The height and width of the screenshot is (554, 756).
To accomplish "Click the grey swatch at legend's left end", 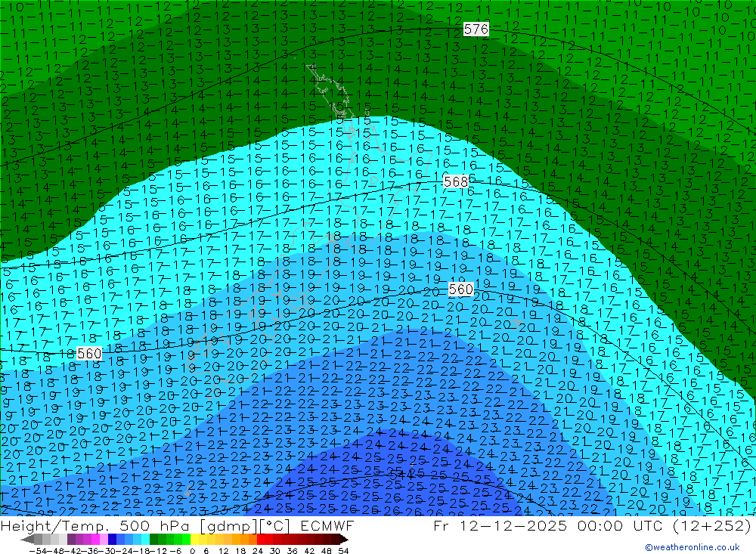I will (38, 540).
